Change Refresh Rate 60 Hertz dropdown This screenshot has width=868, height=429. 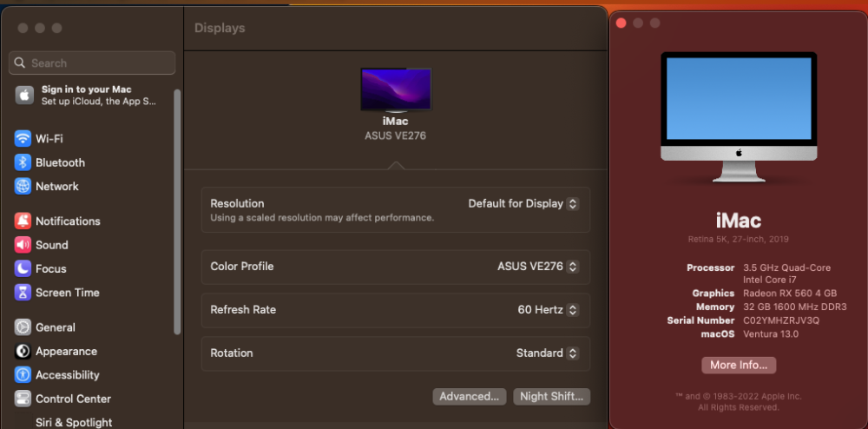[x=548, y=309]
